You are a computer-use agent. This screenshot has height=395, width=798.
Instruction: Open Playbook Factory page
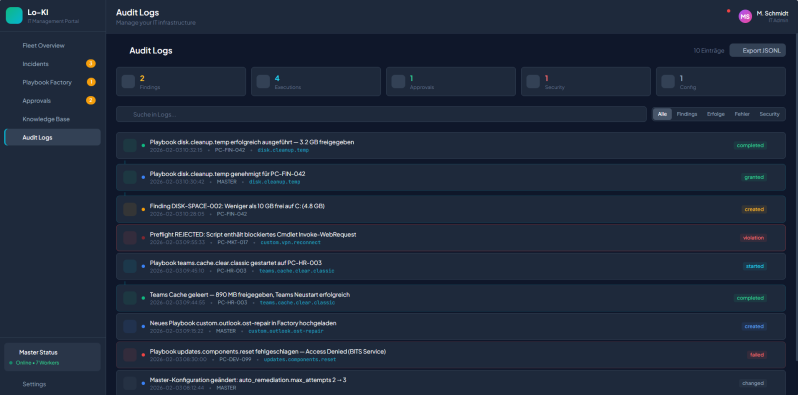pyautogui.click(x=52, y=82)
